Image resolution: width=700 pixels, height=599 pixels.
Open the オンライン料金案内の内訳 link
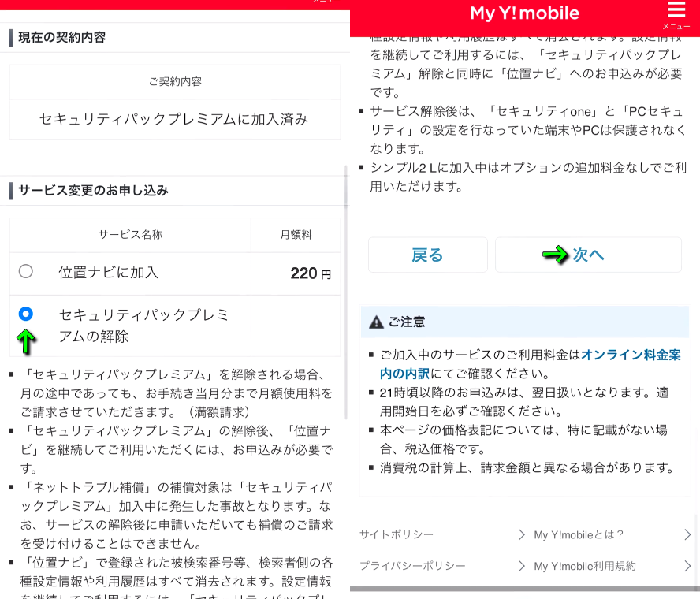click(x=531, y=364)
